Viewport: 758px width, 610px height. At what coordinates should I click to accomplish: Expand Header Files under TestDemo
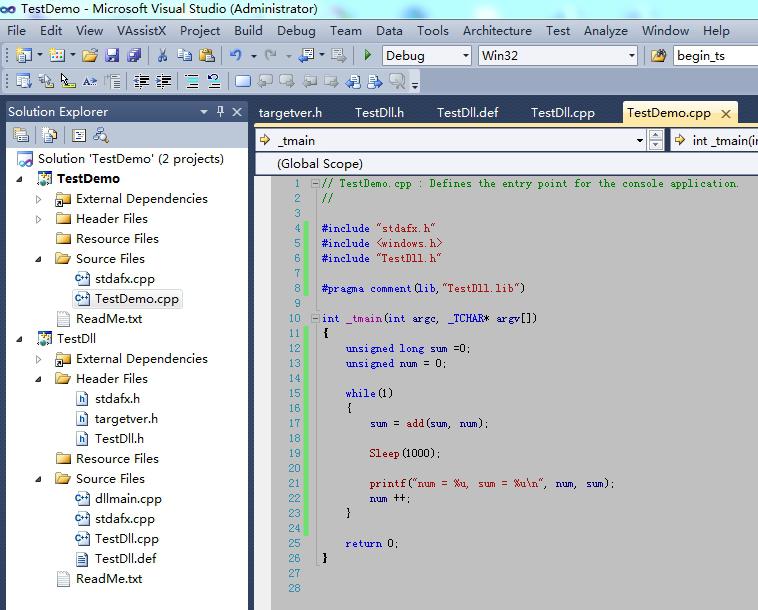coord(38,219)
